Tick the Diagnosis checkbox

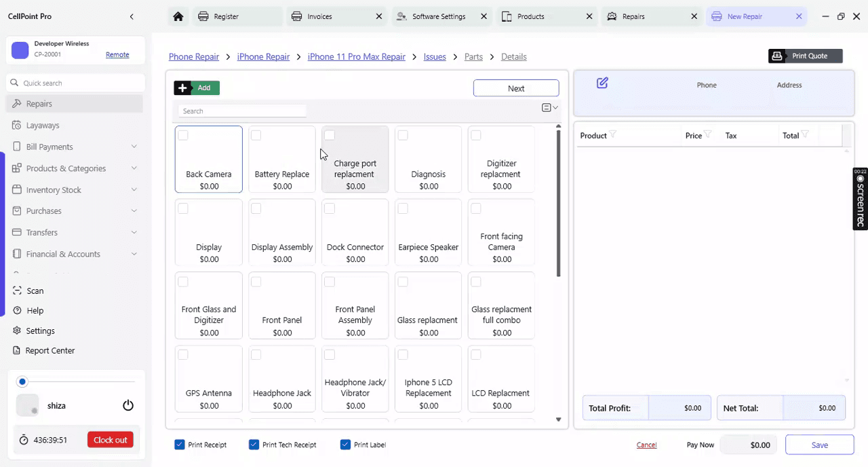pos(403,135)
